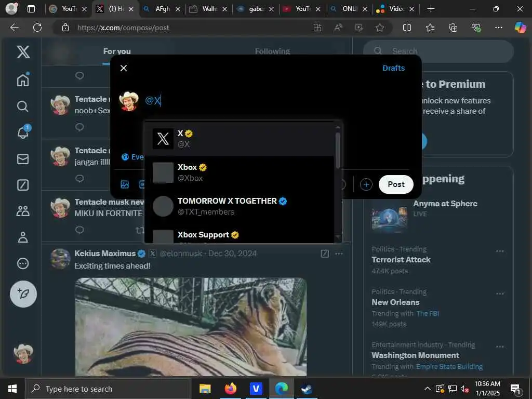Screen dimensions: 532x399
Task: Select TOMORROW X TOGETHER suggestion
Action: click(239, 206)
